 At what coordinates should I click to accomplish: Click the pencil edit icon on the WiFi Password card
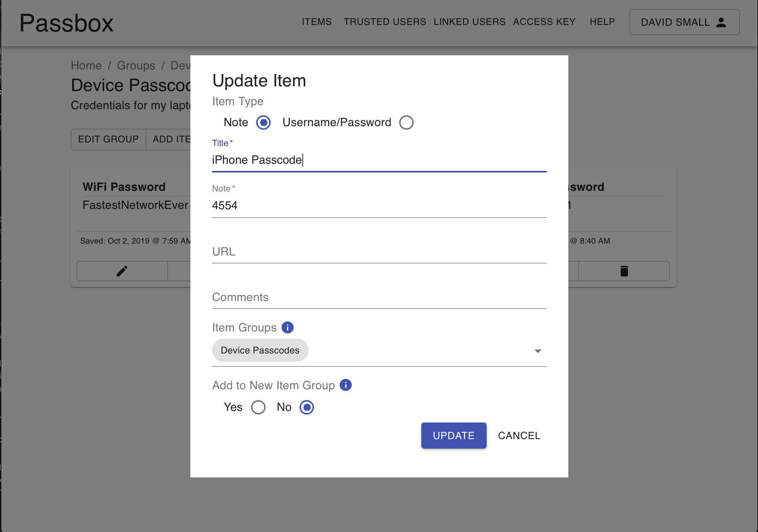click(x=122, y=271)
